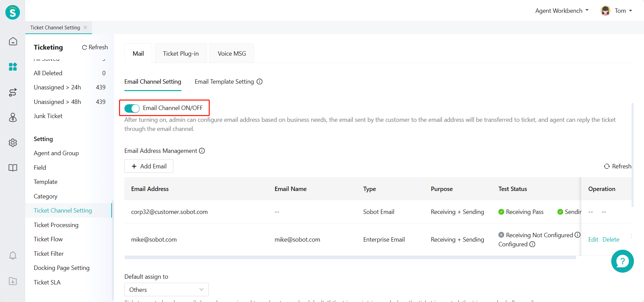Toggle the Email Channel ON/OFF switch
This screenshot has height=302, width=644.
pyautogui.click(x=132, y=108)
